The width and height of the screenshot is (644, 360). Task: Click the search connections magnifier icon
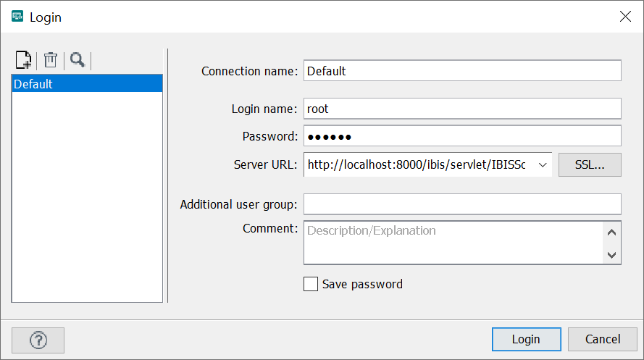(78, 60)
